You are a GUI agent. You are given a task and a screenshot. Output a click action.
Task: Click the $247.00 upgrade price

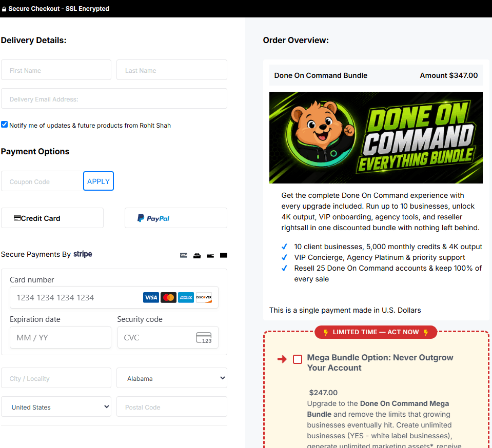tap(323, 393)
